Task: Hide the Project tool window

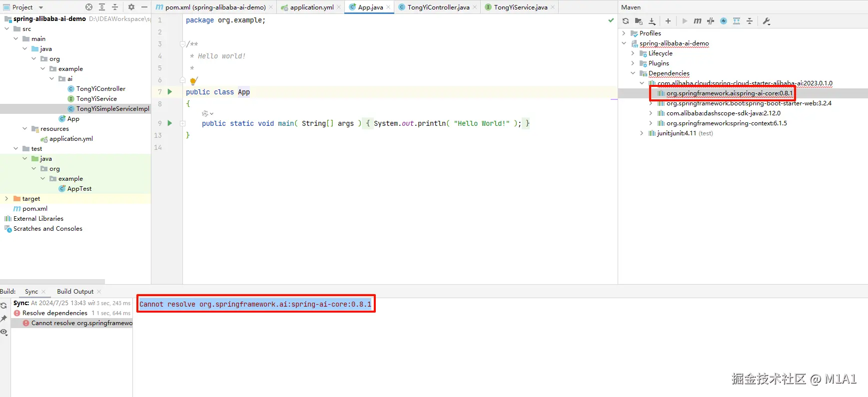Action: click(144, 7)
